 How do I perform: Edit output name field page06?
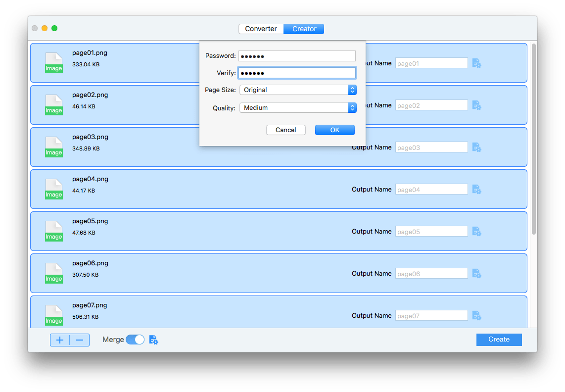pyautogui.click(x=431, y=274)
